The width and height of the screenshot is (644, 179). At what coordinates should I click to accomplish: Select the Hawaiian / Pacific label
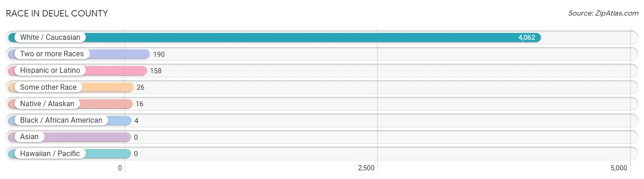50,154
